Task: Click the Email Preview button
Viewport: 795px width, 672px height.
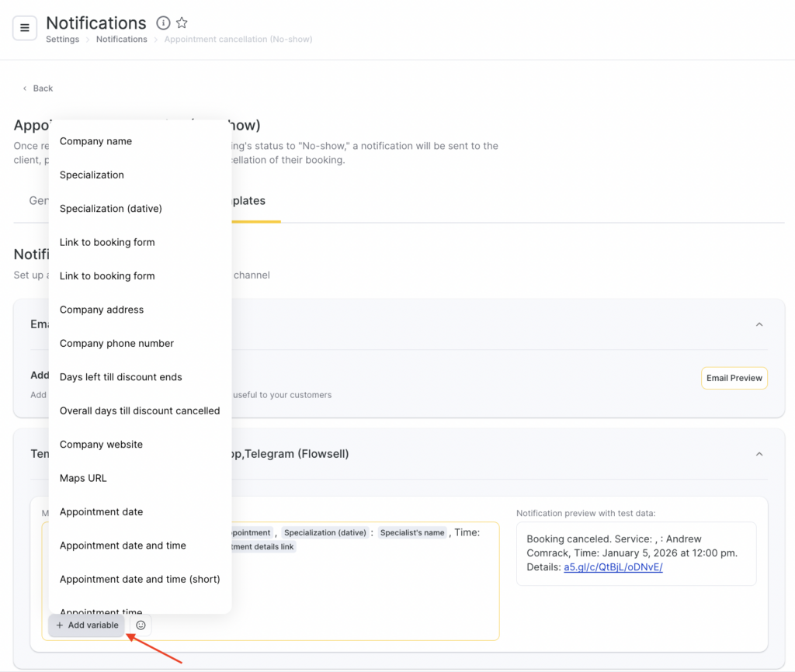Action: coord(734,378)
